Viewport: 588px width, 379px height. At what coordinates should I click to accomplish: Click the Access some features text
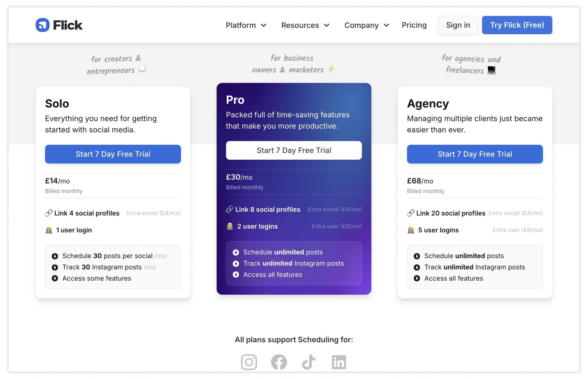click(x=97, y=279)
